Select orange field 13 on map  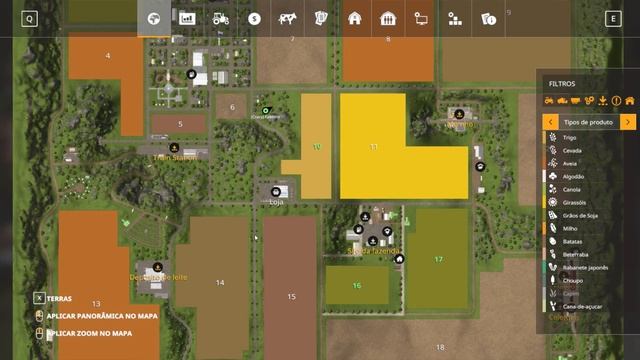point(96,304)
